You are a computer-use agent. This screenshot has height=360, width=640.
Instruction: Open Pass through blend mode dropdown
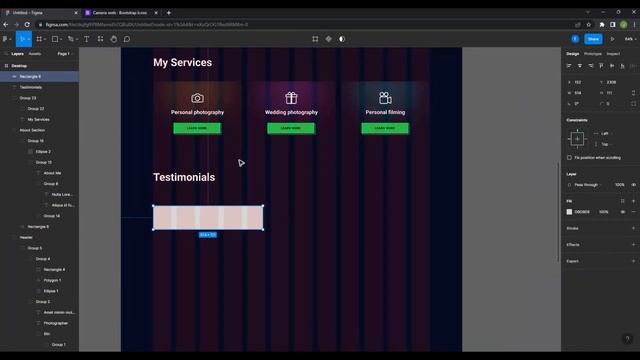[x=588, y=185]
